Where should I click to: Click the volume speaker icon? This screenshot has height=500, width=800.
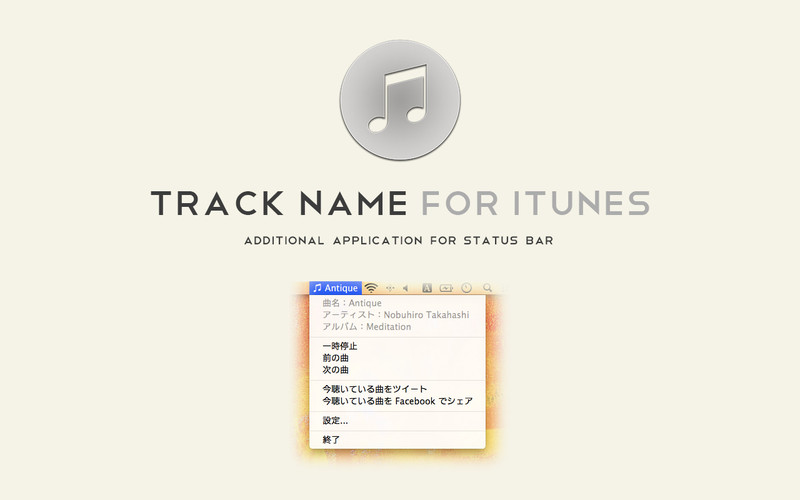(x=406, y=288)
